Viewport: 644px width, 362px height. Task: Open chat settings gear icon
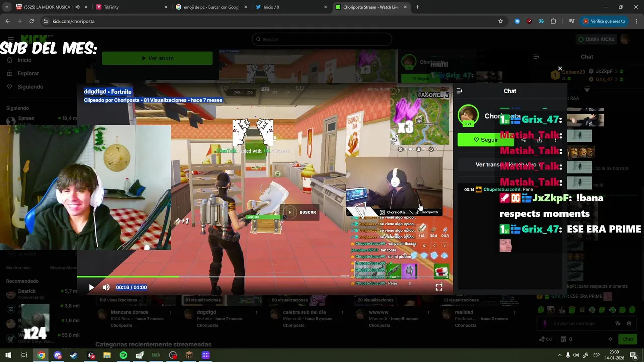click(610, 339)
